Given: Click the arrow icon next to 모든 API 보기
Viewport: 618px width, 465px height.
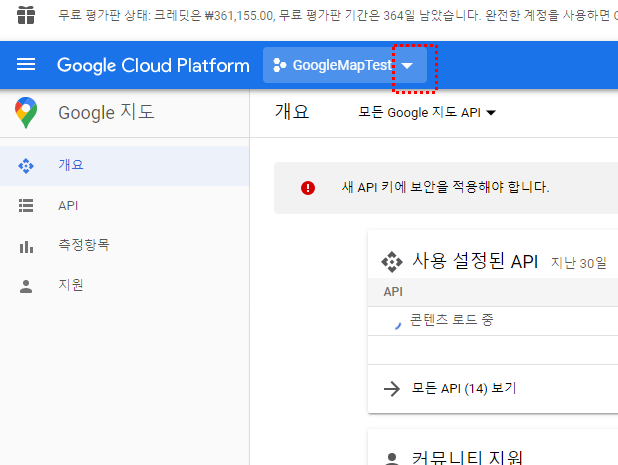Looking at the screenshot, I should [392, 389].
